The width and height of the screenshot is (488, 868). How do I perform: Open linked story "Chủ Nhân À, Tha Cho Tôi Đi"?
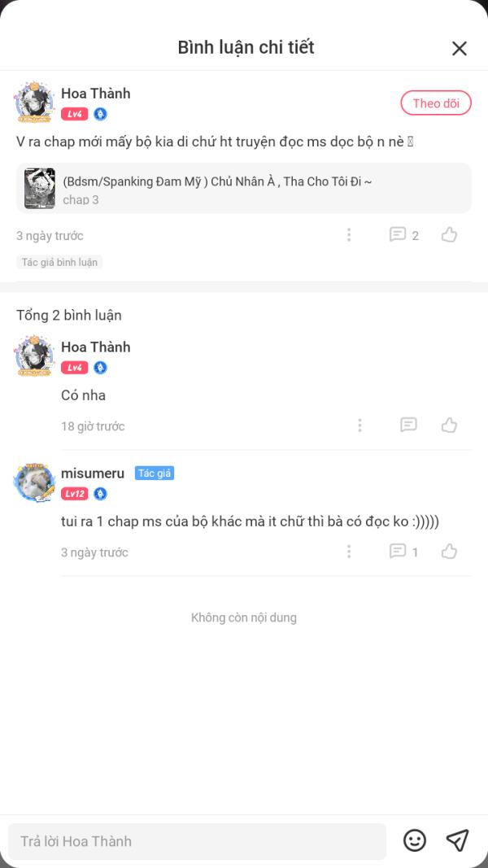tap(217, 181)
